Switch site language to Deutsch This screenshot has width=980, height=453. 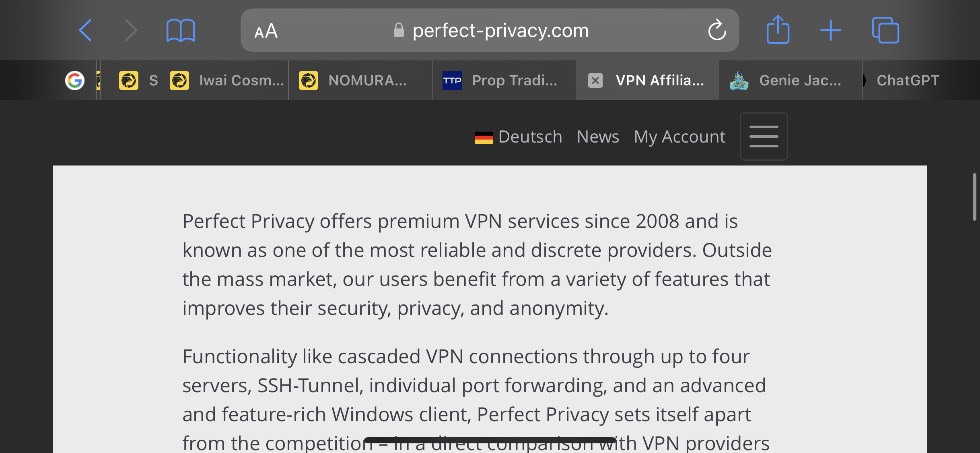(x=518, y=137)
